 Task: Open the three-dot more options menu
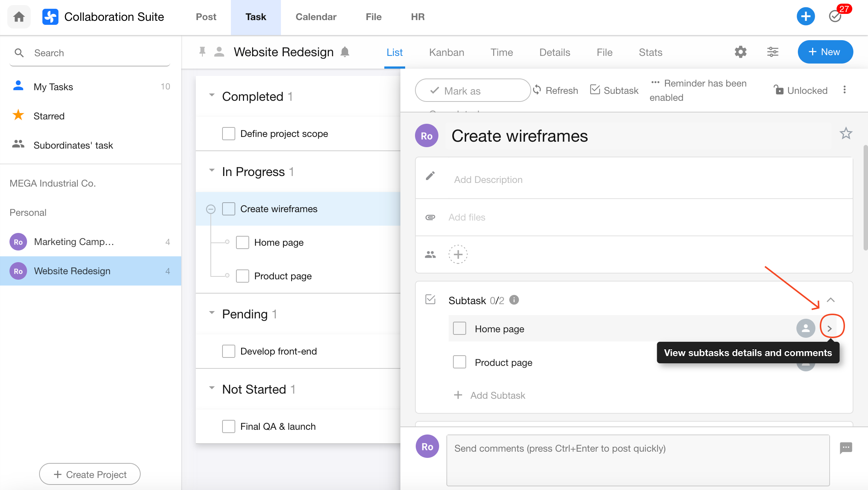click(844, 90)
